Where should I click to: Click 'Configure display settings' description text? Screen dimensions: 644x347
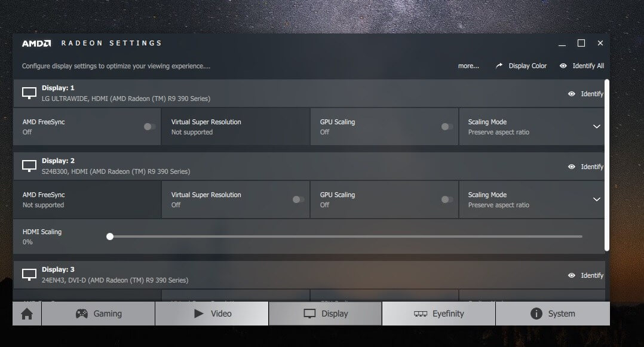pyautogui.click(x=116, y=66)
